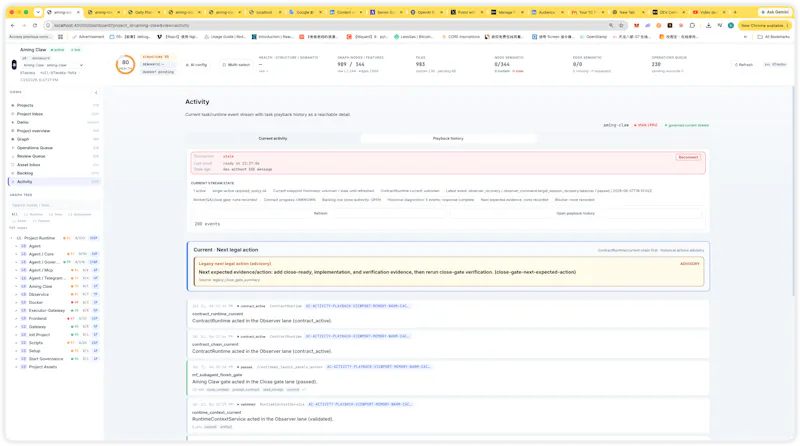800x446 pixels.
Task: Switch to Daily Plan browser tab
Action: click(x=143, y=12)
